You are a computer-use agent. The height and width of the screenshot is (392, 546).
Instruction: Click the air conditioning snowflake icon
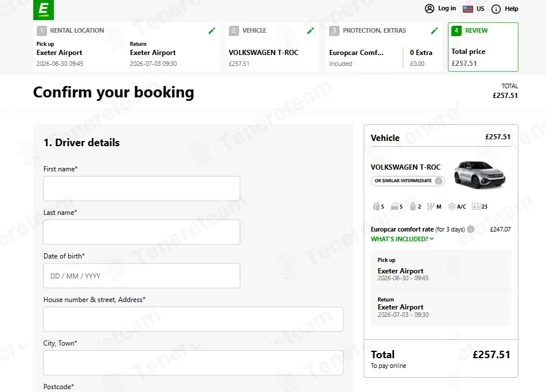coord(451,207)
